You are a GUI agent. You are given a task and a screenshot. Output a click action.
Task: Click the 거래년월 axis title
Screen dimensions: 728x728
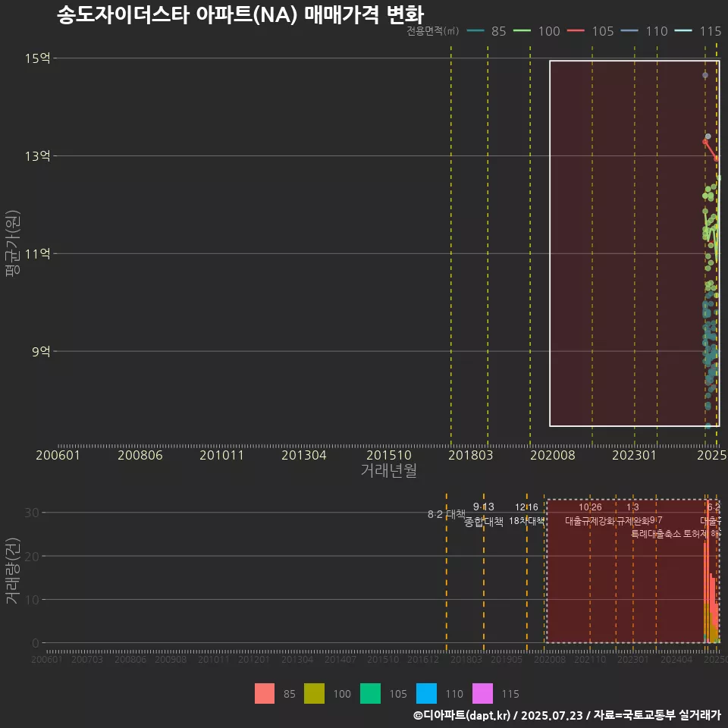tap(387, 472)
